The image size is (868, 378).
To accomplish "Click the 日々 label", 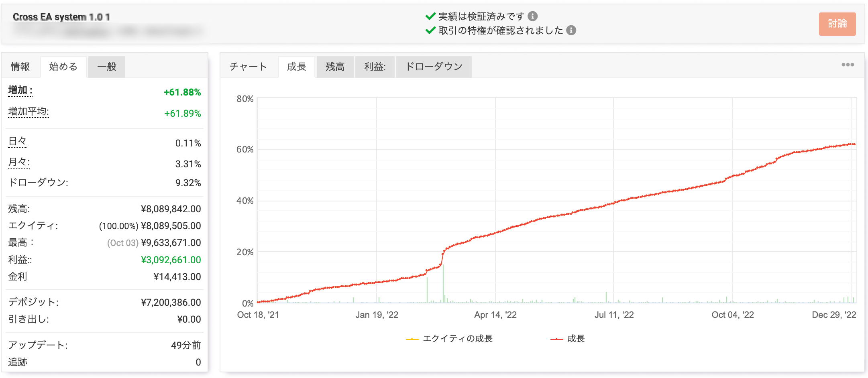I will (x=18, y=141).
